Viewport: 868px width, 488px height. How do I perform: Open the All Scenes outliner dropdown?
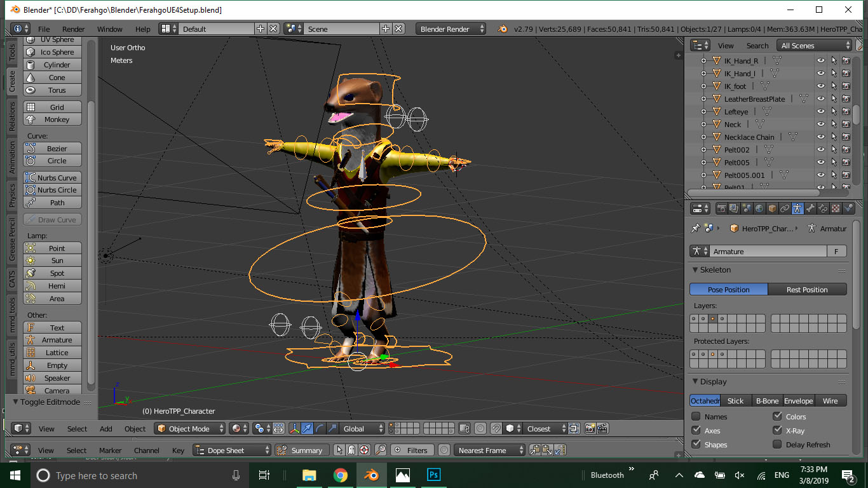click(815, 46)
